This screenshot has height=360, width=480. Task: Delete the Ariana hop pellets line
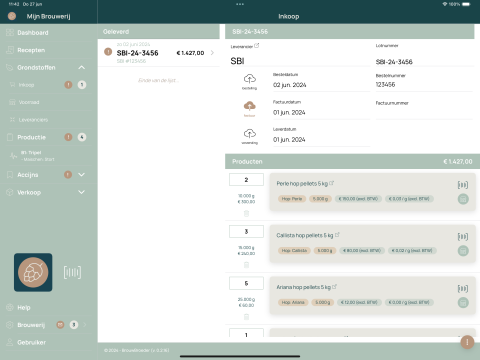pos(246,317)
